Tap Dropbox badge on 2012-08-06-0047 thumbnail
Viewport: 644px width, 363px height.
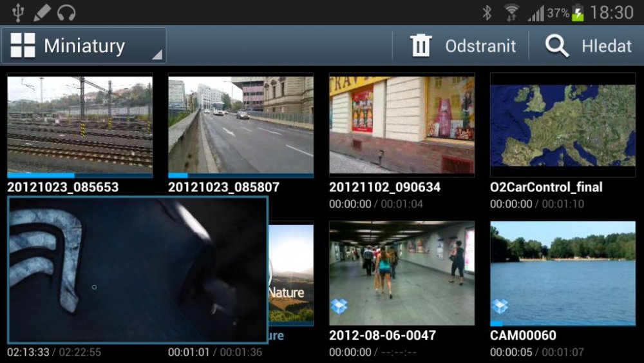point(339,306)
